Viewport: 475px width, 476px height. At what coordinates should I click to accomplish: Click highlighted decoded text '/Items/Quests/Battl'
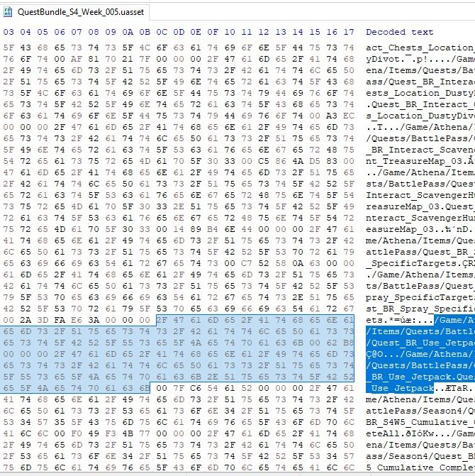click(420, 331)
